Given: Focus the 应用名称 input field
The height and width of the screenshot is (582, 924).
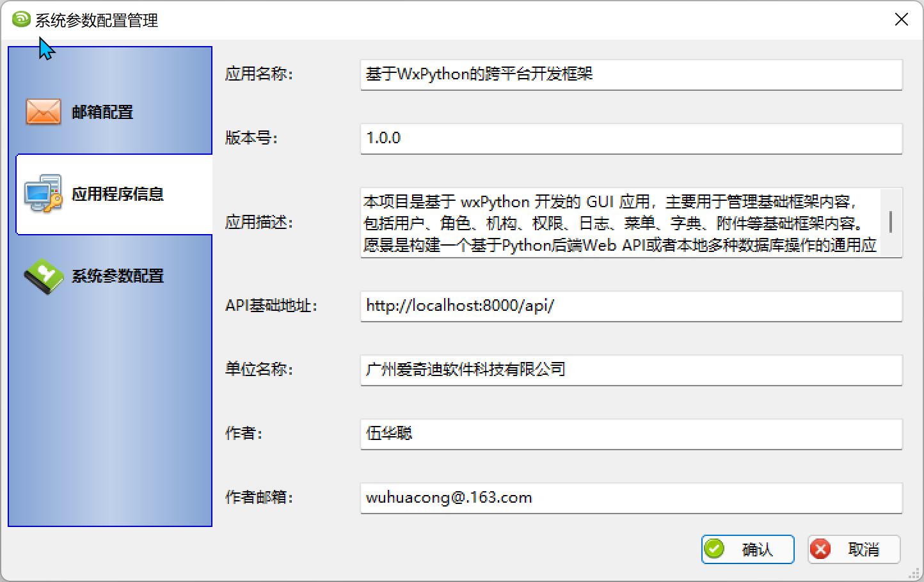Looking at the screenshot, I should tap(631, 75).
